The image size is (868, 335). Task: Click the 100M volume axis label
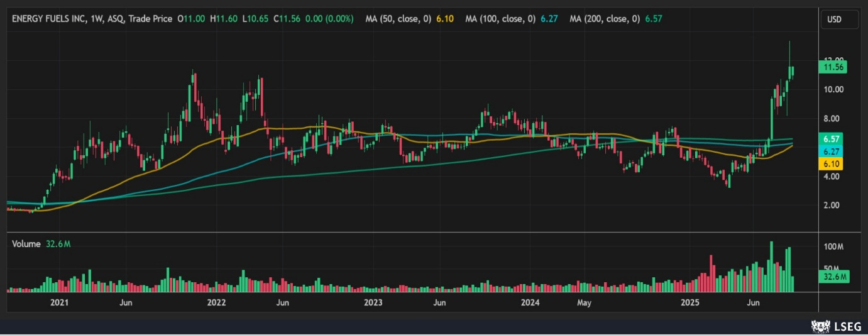click(x=833, y=247)
